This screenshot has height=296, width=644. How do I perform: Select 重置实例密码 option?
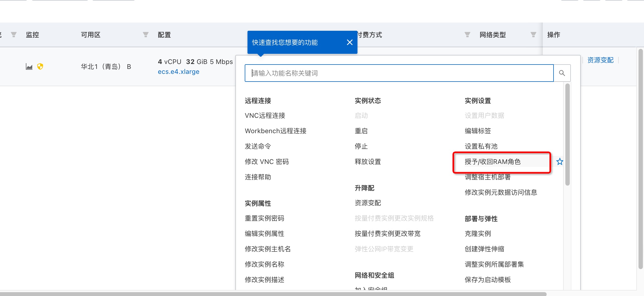(265, 218)
